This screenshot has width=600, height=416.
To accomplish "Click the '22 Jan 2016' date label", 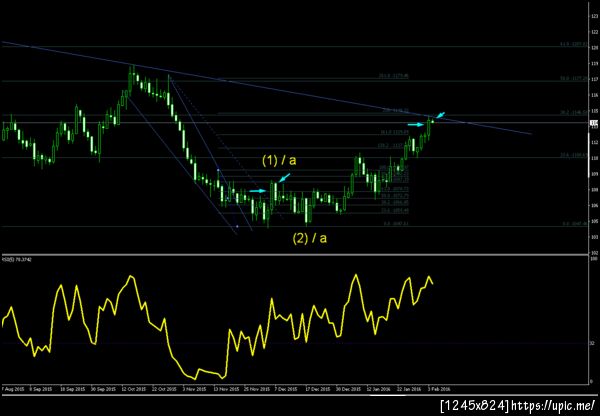I will pyautogui.click(x=410, y=389).
